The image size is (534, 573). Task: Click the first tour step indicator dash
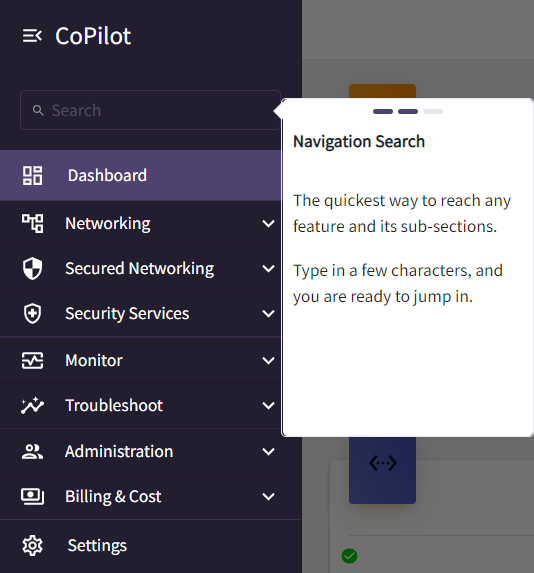(x=383, y=111)
